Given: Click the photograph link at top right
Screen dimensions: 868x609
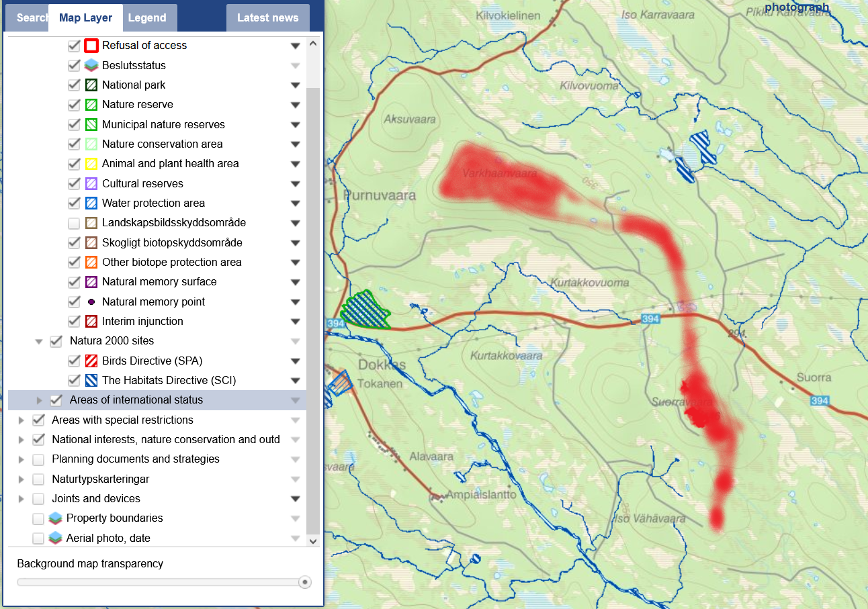Looking at the screenshot, I should pos(797,7).
